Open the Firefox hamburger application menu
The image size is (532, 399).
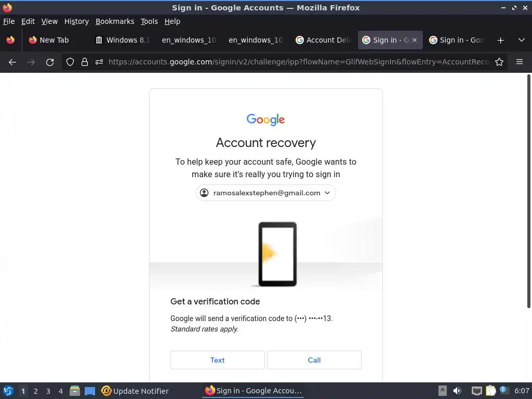(520, 62)
